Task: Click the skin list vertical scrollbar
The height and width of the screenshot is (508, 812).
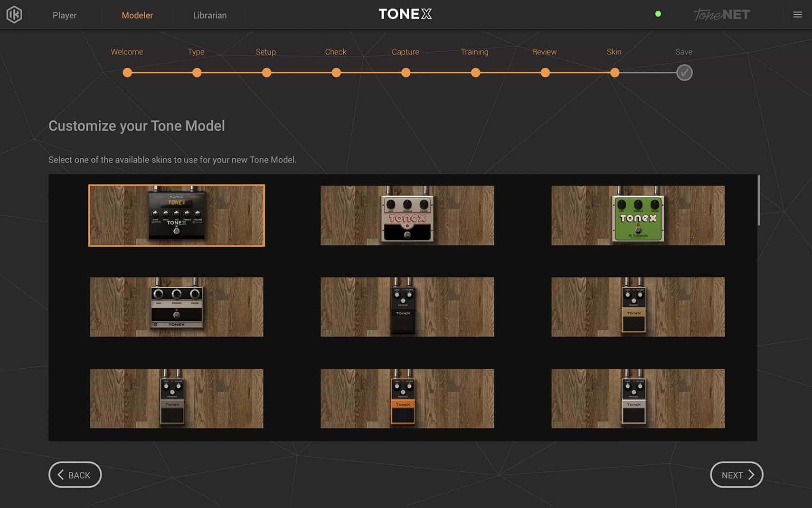Action: 759,201
